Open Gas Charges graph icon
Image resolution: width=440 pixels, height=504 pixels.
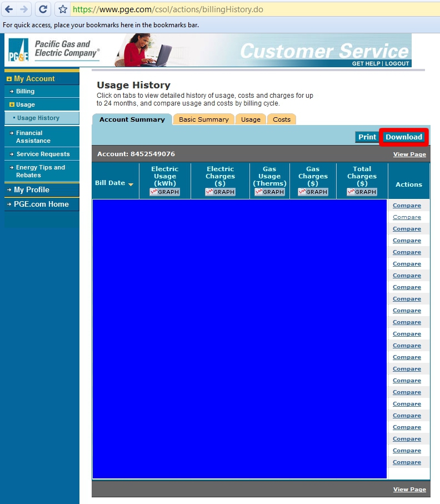tap(313, 192)
